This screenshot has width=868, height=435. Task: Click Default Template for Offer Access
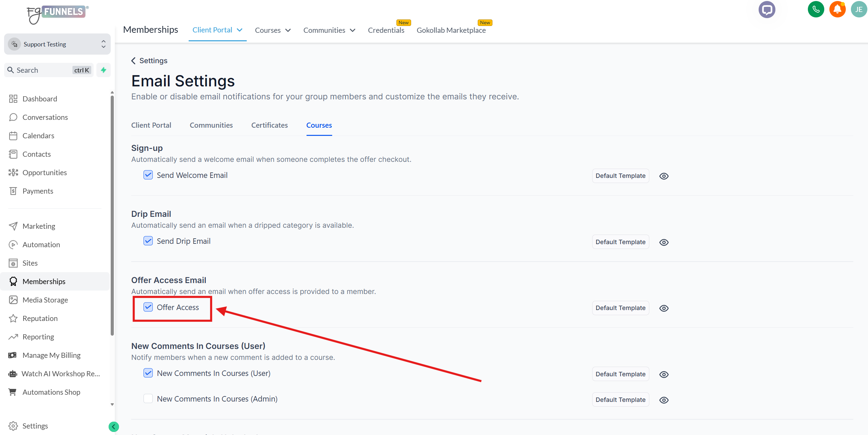click(x=620, y=308)
